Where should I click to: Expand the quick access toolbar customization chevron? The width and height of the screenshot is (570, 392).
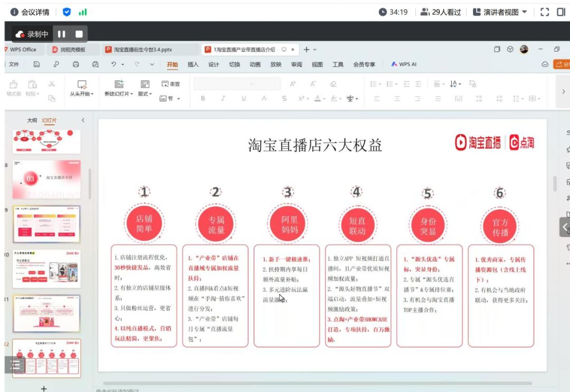coord(152,65)
